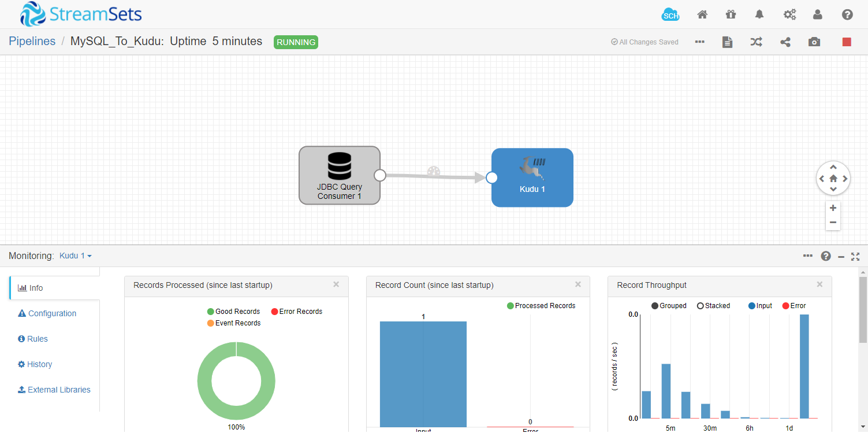868x433 pixels.
Task: Click the data rule icon on the connector
Action: [x=434, y=172]
